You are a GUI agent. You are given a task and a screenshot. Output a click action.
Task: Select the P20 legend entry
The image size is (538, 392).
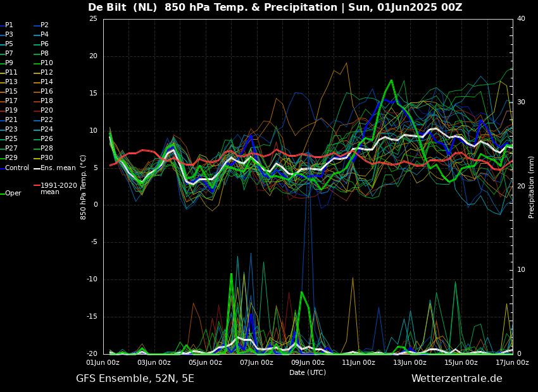[43, 111]
